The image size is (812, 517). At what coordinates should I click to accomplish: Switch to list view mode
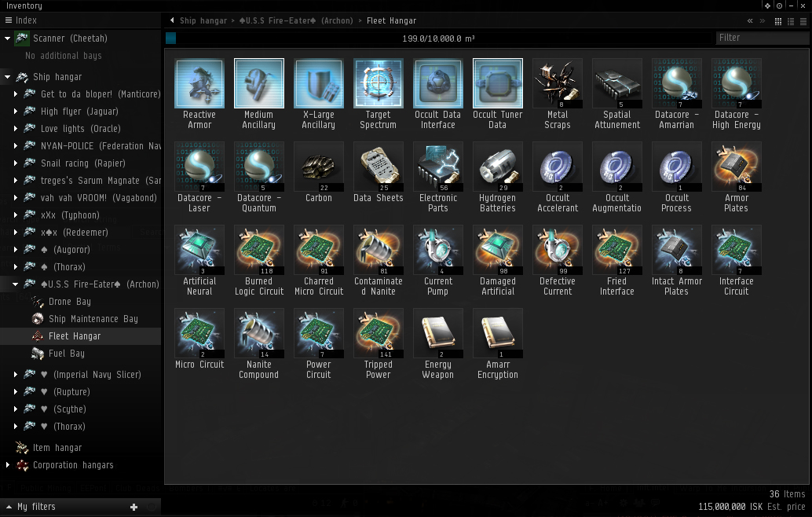[803, 21]
